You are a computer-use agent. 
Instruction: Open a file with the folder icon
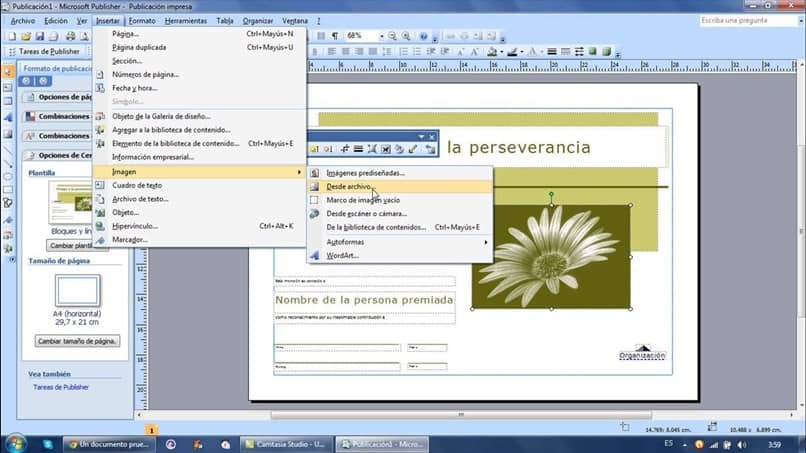click(26, 36)
